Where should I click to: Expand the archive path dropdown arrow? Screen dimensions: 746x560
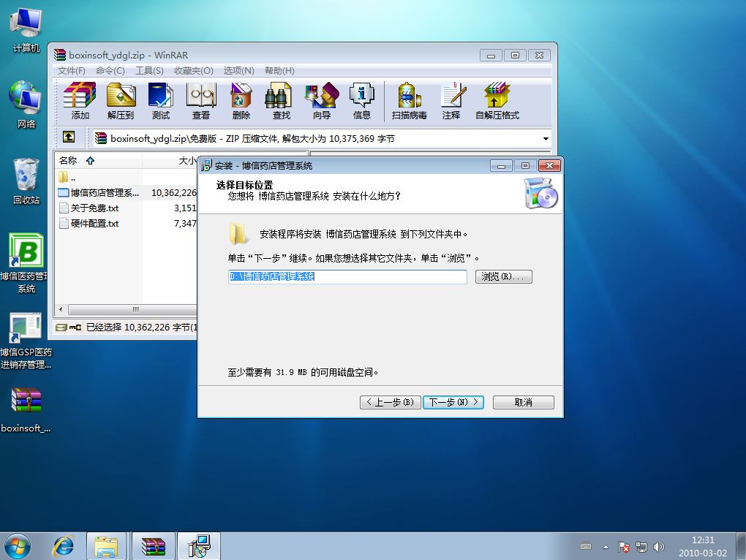(546, 138)
